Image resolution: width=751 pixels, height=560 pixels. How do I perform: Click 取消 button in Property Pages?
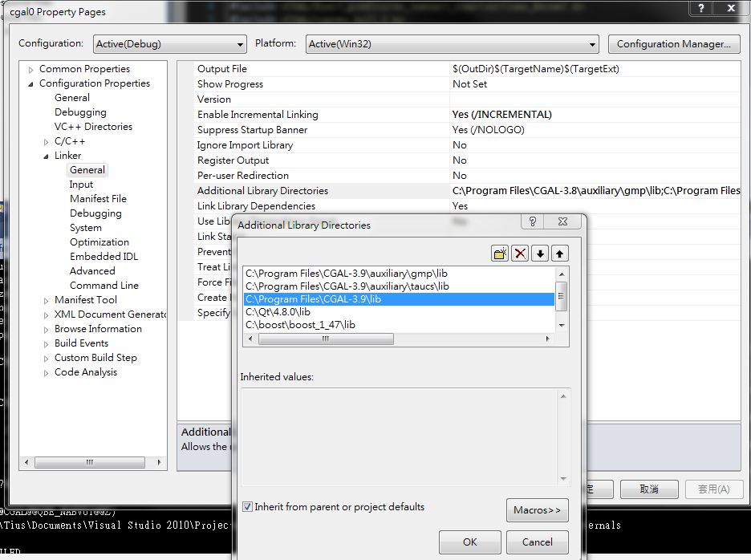pyautogui.click(x=649, y=489)
